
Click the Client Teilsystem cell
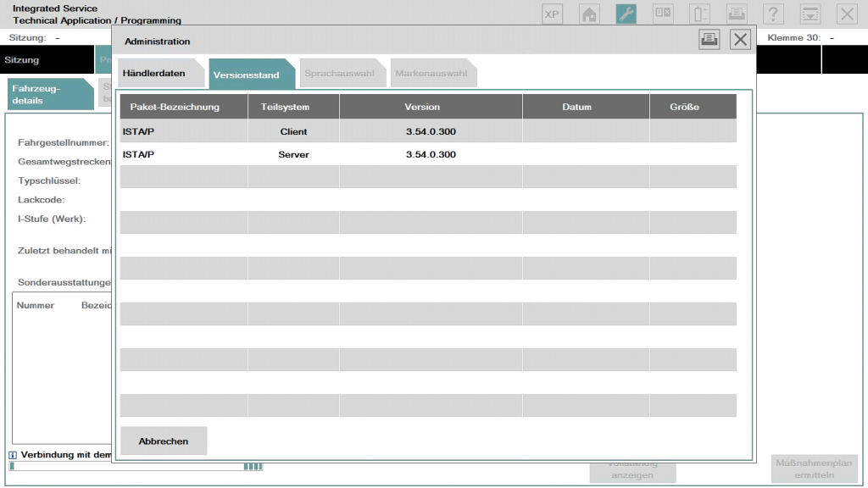coord(293,131)
